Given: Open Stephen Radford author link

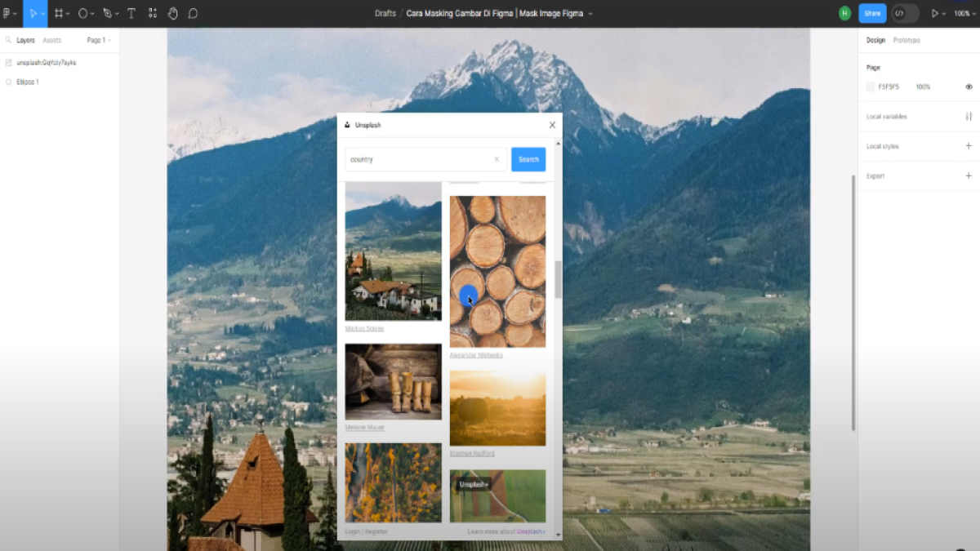Looking at the screenshot, I should pyautogui.click(x=472, y=453).
